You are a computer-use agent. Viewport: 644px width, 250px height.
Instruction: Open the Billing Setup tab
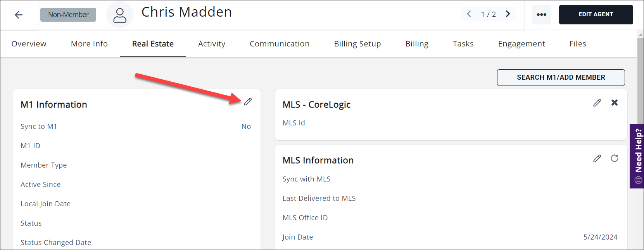pyautogui.click(x=357, y=44)
